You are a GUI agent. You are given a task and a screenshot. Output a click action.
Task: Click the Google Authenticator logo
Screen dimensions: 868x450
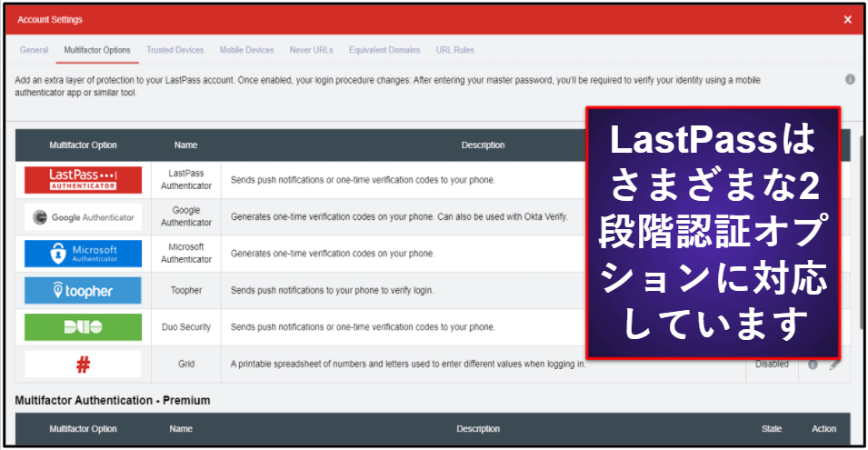coord(83,217)
